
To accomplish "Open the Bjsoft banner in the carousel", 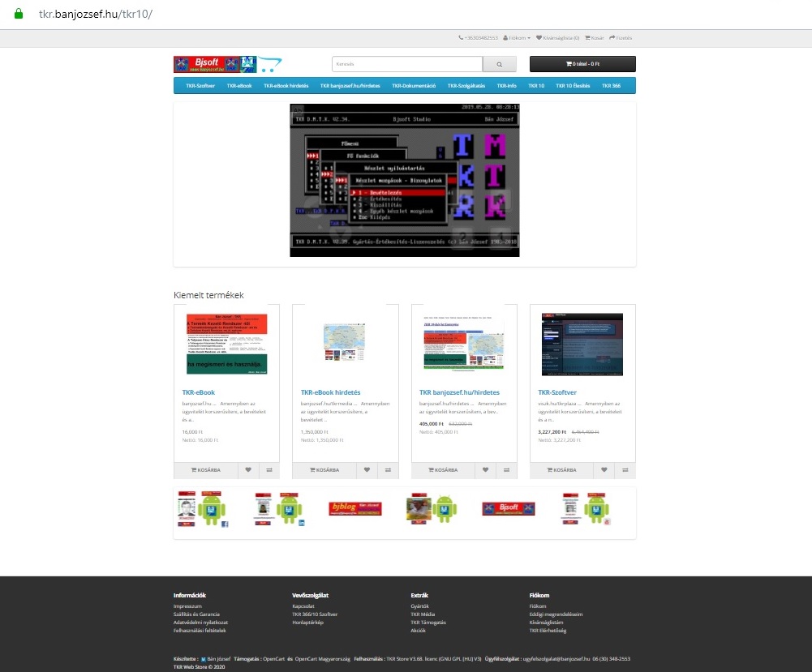I will (x=509, y=508).
